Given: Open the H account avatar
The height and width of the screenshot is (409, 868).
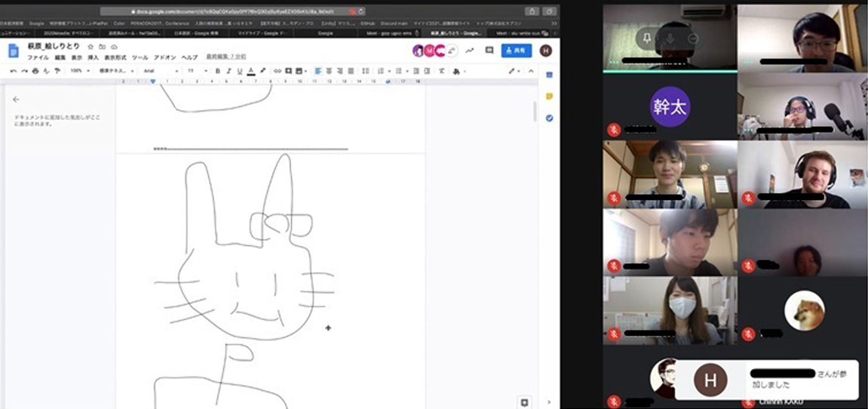Looking at the screenshot, I should pyautogui.click(x=546, y=51).
